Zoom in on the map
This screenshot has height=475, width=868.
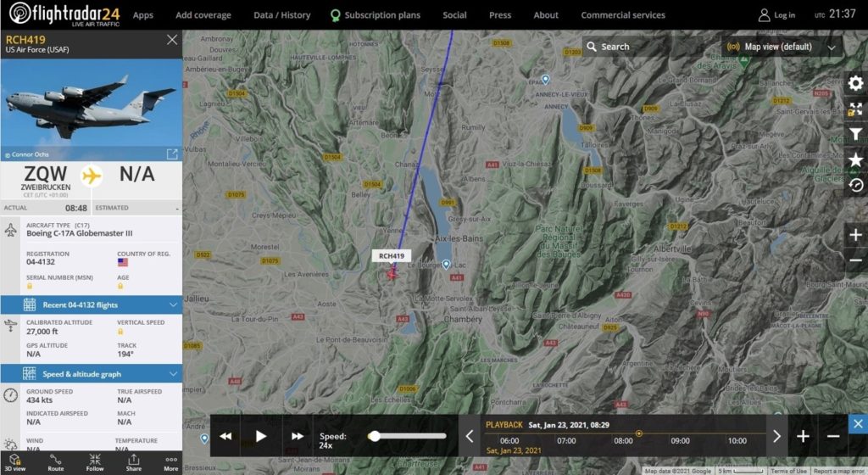[855, 235]
